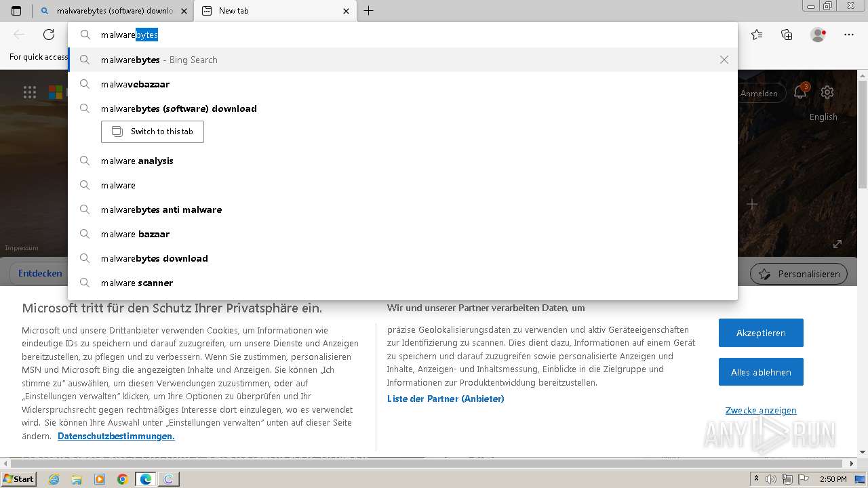Open the Zwecke anzeigen link
Viewport: 868px width, 488px height.
point(761,410)
